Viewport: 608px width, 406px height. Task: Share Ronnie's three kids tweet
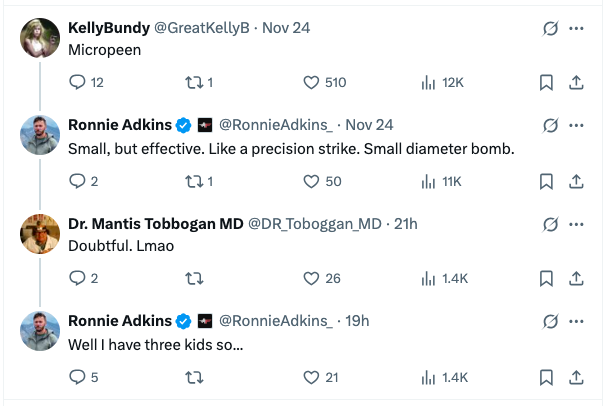[x=576, y=377]
